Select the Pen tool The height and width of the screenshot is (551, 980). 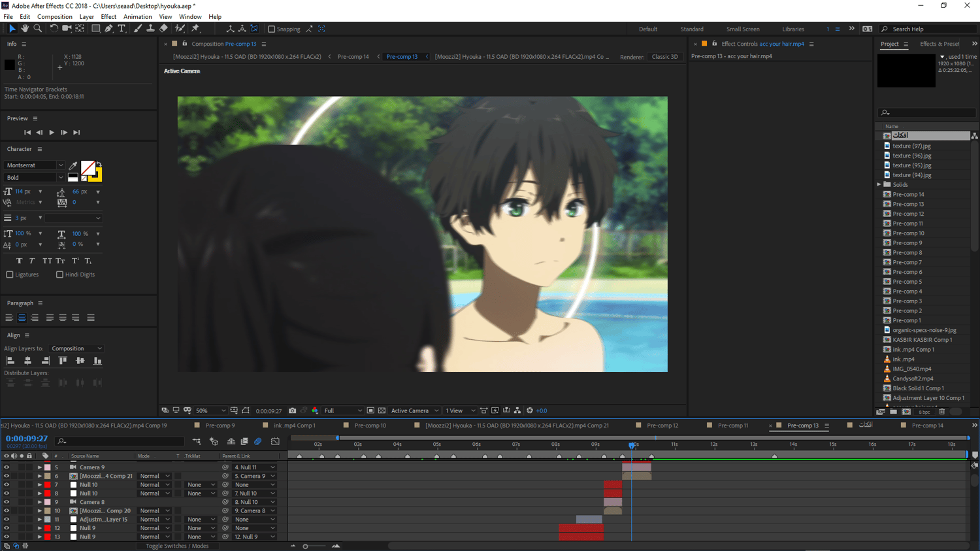(108, 29)
